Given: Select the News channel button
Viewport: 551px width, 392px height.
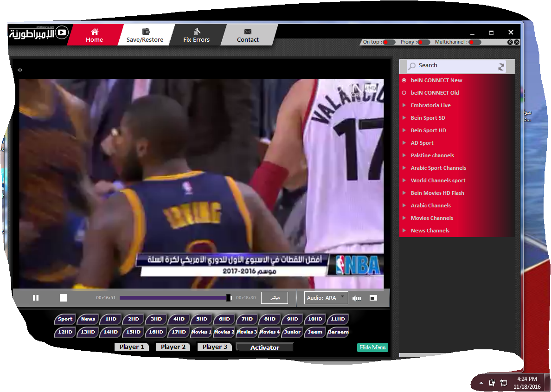Looking at the screenshot, I should pos(88,319).
